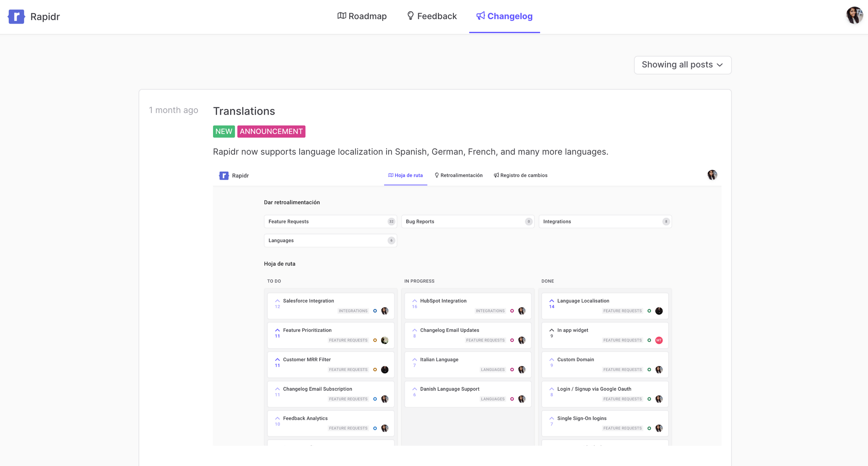Open the Showing all posts dropdown
The height and width of the screenshot is (466, 868).
[682, 65]
